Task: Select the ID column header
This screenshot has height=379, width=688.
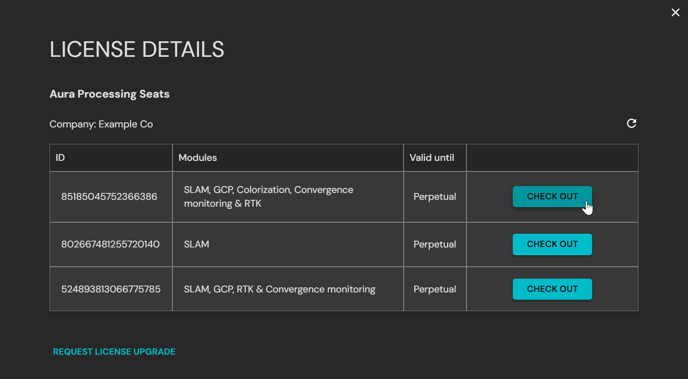Action: [x=111, y=157]
